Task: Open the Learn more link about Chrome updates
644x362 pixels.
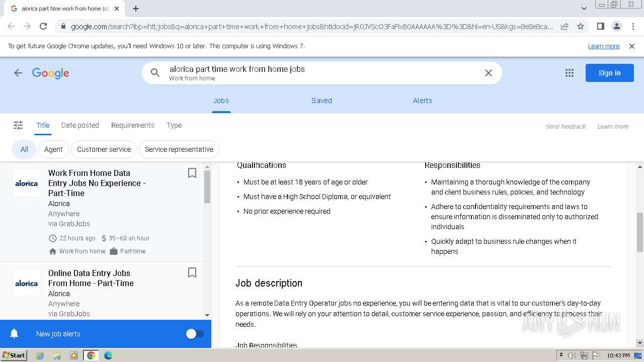Action: (604, 46)
